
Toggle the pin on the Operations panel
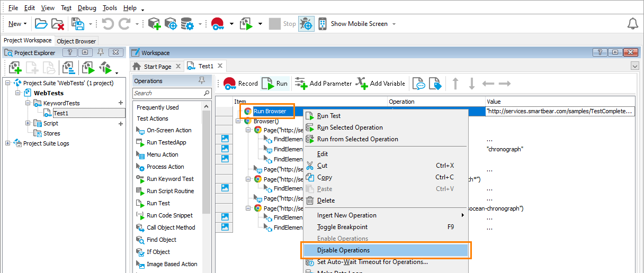coord(201,80)
